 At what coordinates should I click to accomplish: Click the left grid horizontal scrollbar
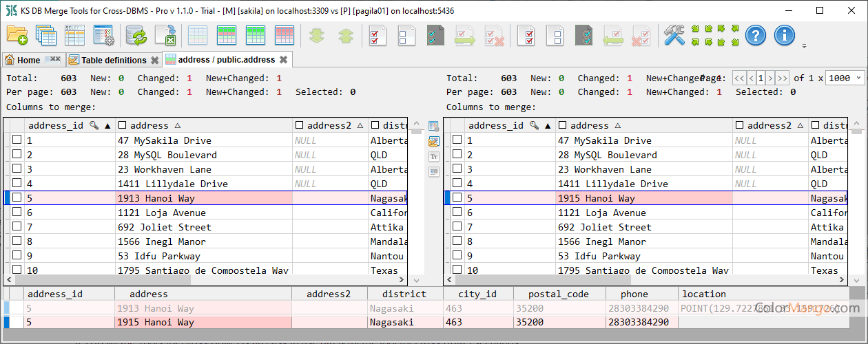coord(206,280)
